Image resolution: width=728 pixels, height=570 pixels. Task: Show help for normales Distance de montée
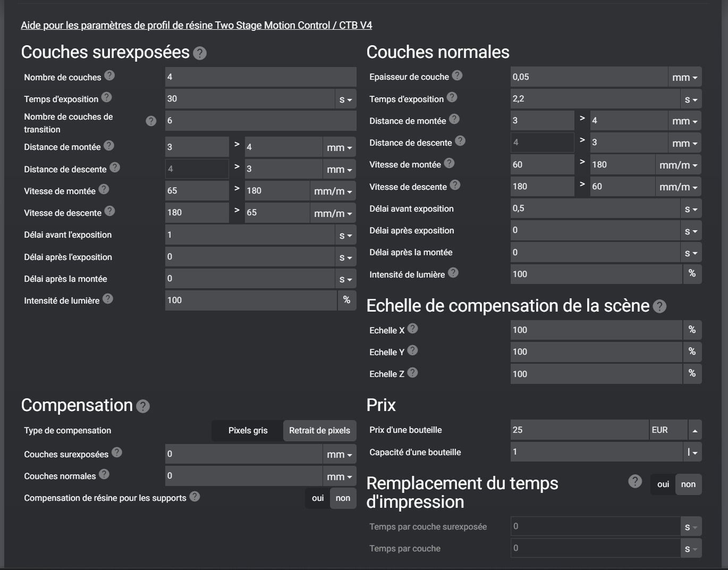tap(454, 119)
